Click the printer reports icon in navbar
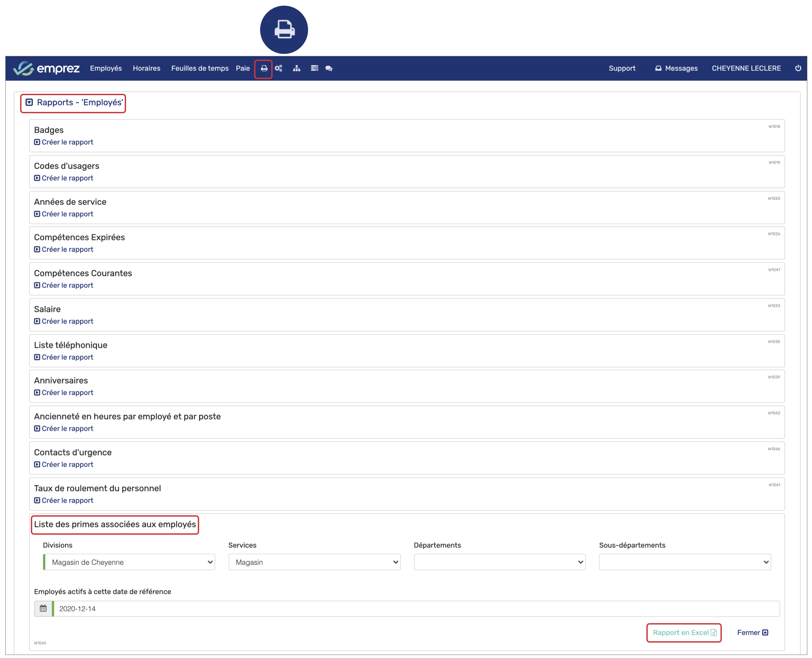 (x=264, y=69)
